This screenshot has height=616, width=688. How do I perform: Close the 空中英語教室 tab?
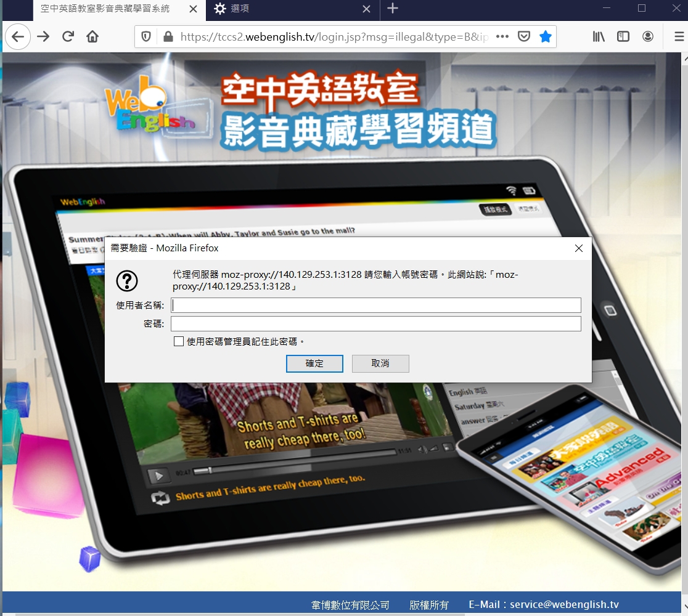point(193,9)
